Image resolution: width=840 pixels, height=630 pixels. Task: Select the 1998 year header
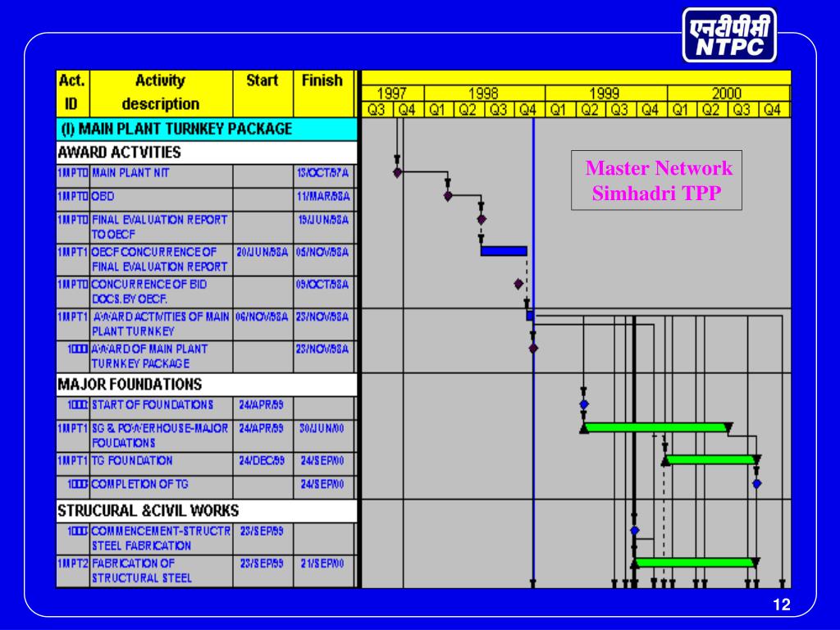tap(484, 94)
